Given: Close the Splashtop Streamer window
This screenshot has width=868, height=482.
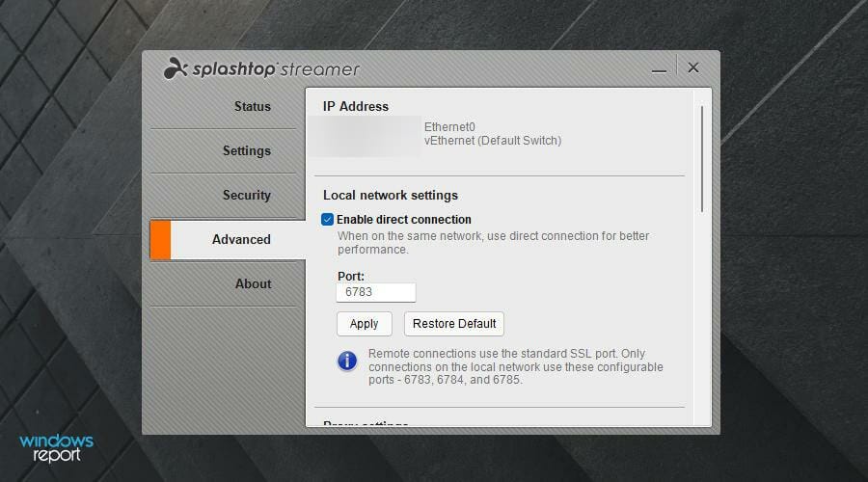Looking at the screenshot, I should (693, 67).
